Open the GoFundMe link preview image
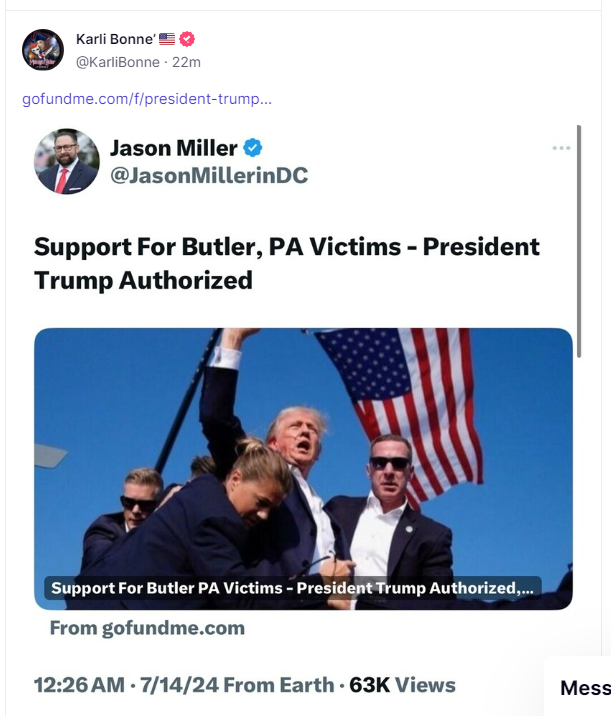This screenshot has height=716, width=611. 303,469
